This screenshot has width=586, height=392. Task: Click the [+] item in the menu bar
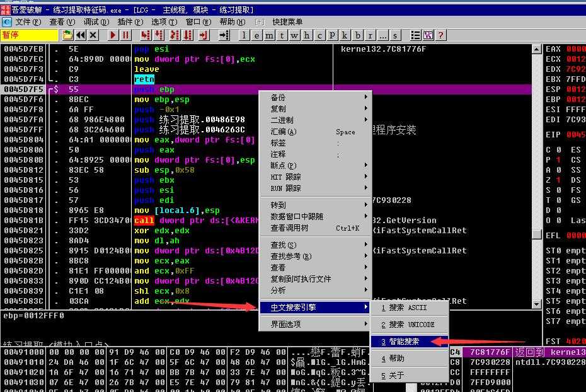point(260,22)
